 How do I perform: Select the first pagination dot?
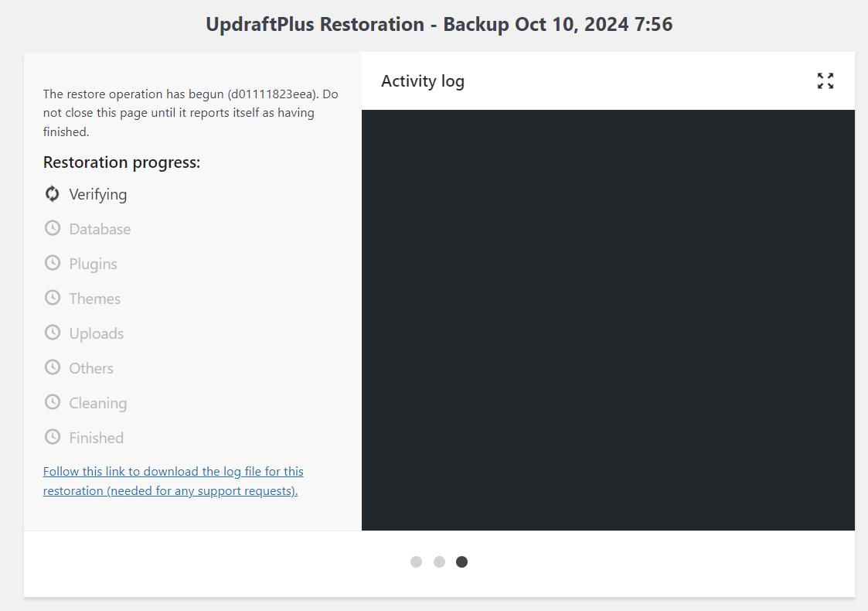[x=417, y=562]
